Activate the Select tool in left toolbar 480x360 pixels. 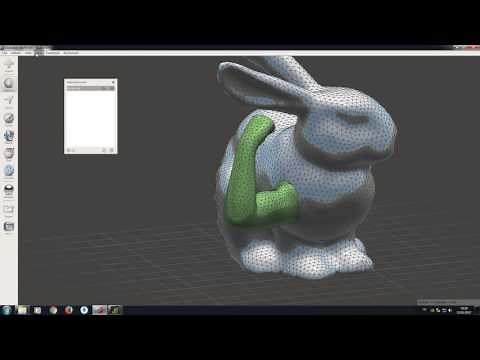(9, 101)
